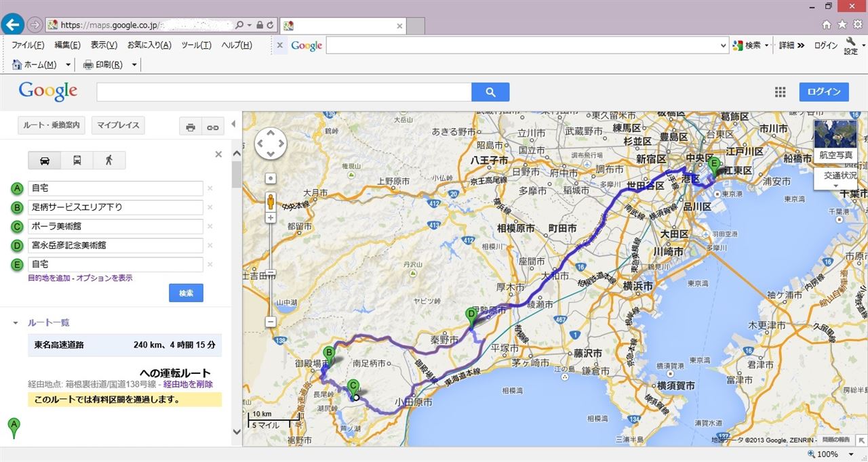This screenshot has height=462, width=868.
Task: Print the map with the printer icon
Action: pos(191,126)
